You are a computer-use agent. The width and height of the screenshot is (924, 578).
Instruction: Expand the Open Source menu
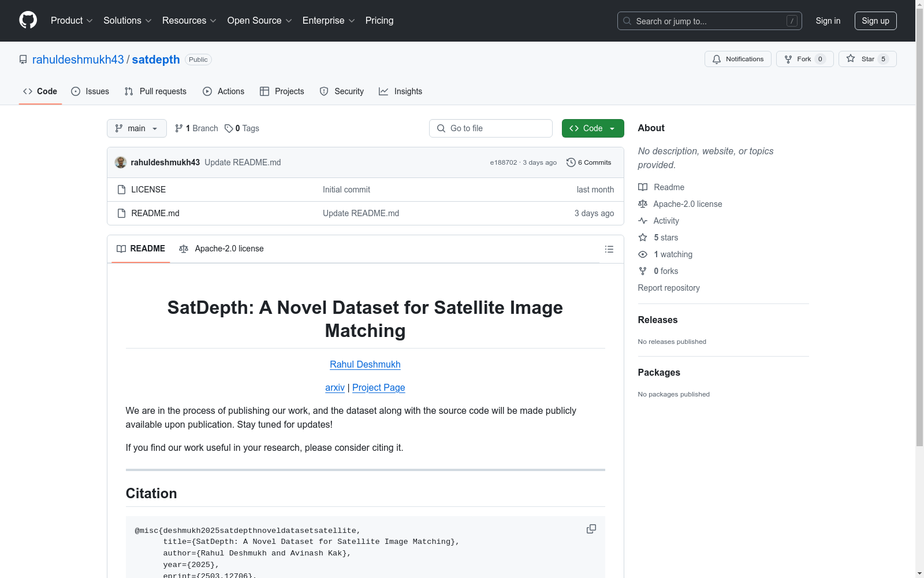point(260,20)
